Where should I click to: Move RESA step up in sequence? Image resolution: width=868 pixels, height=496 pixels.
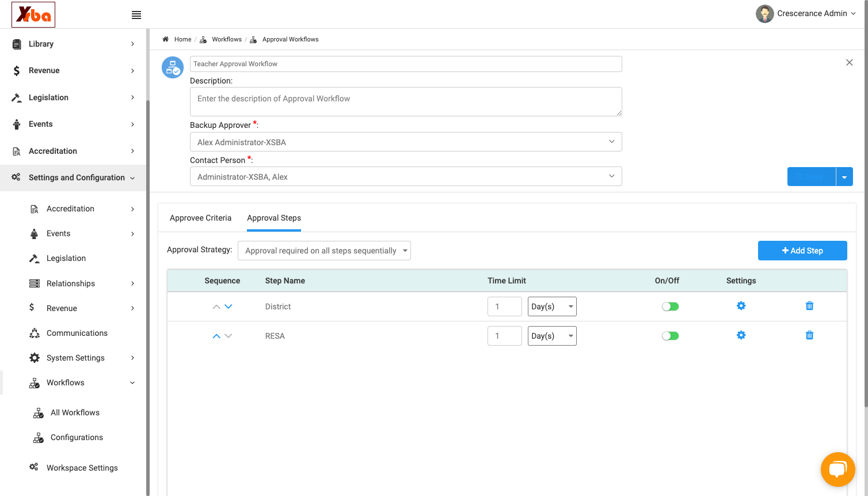point(216,336)
